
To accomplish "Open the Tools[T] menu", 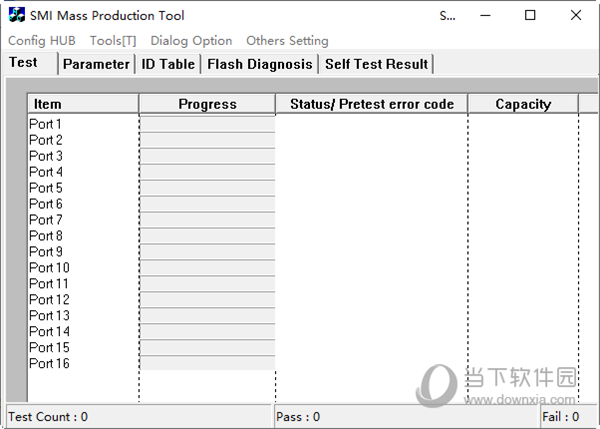I will point(113,41).
